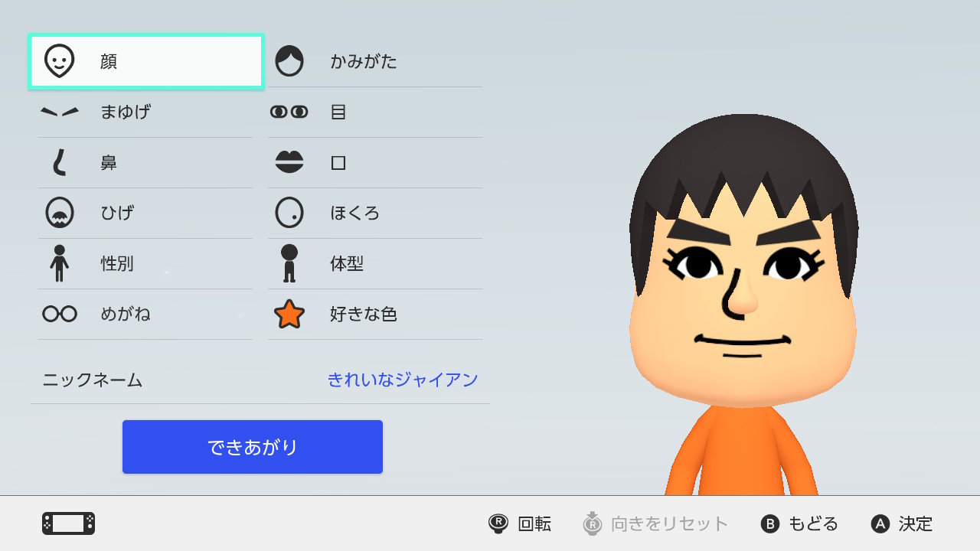The image size is (980, 551).
Task: Open the eyes (目) icon
Action: click(x=289, y=112)
